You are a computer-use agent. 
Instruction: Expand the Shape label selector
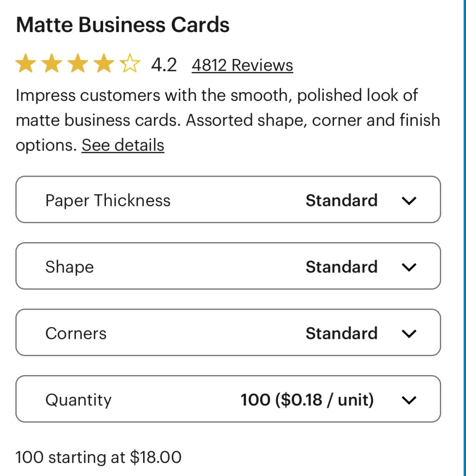tap(69, 267)
